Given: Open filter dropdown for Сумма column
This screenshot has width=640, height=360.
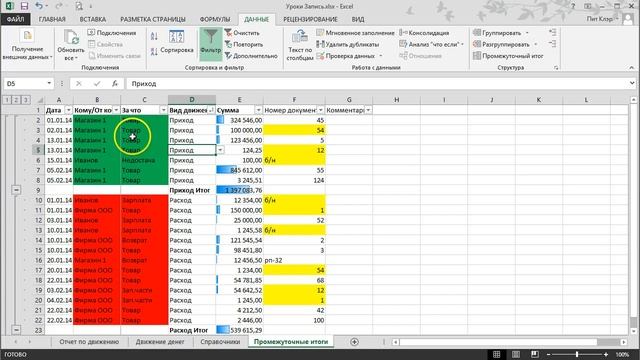Looking at the screenshot, I should pyautogui.click(x=258, y=110).
